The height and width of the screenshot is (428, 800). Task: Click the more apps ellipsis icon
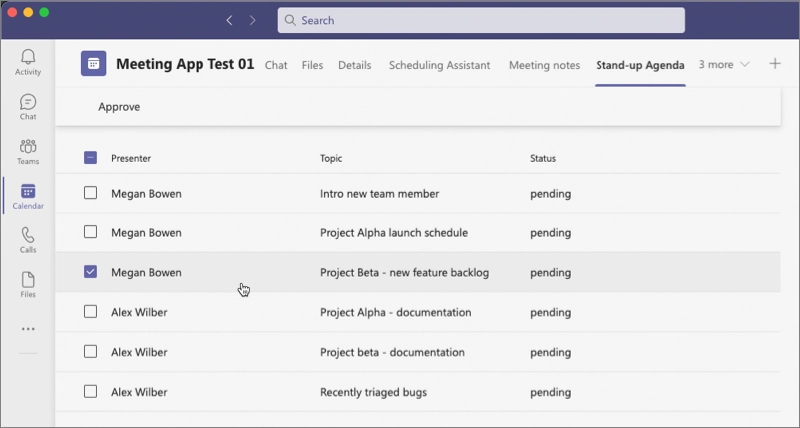point(28,329)
